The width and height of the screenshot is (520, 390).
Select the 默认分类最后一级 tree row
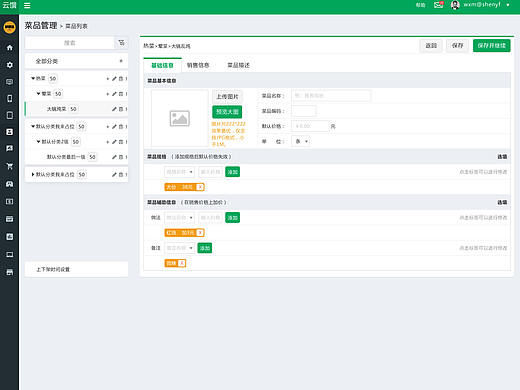76,157
